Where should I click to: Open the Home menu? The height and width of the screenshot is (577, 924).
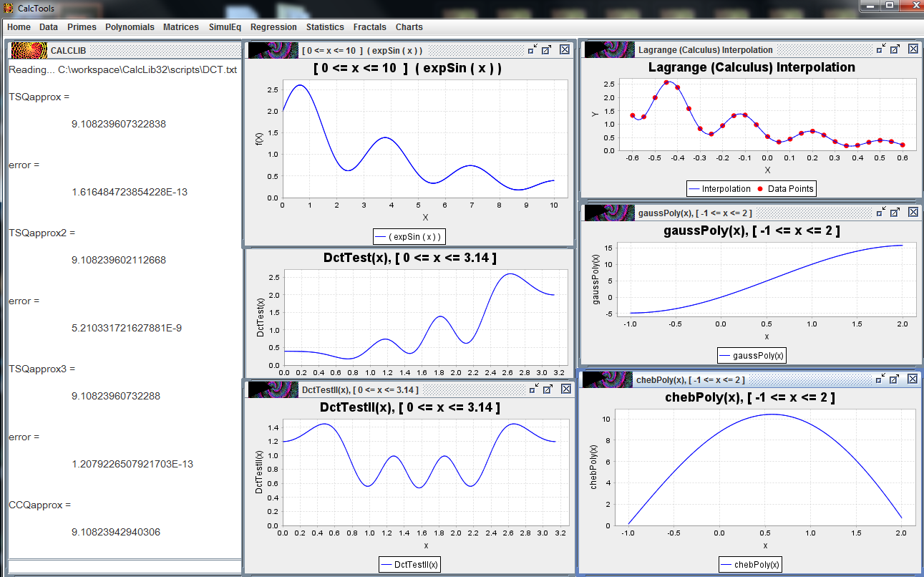(x=19, y=27)
